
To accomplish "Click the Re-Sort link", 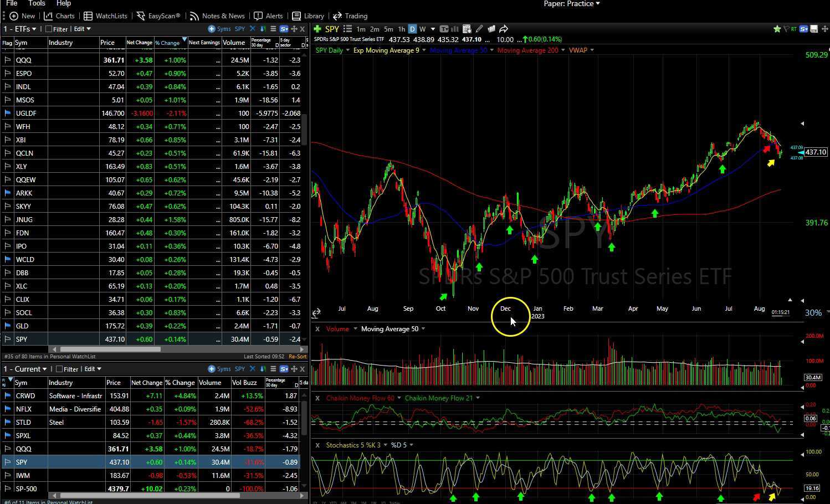I will tap(298, 357).
